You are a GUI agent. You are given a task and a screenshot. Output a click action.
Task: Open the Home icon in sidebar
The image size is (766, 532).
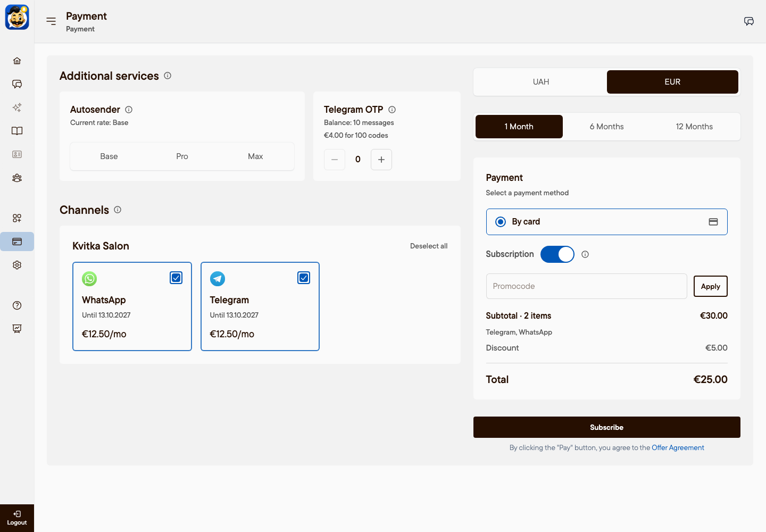[x=17, y=61]
